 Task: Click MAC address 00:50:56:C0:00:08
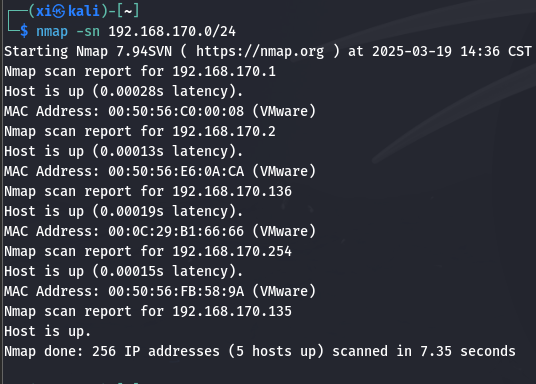pos(176,111)
